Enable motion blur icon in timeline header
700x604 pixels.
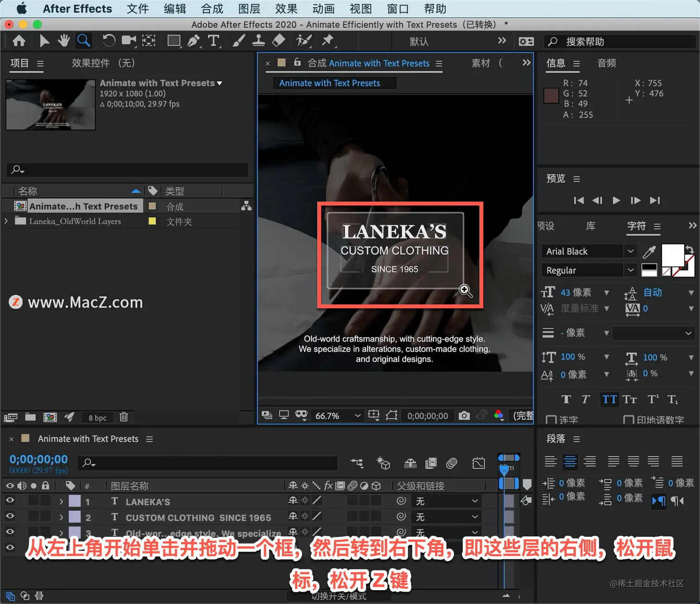tap(452, 463)
